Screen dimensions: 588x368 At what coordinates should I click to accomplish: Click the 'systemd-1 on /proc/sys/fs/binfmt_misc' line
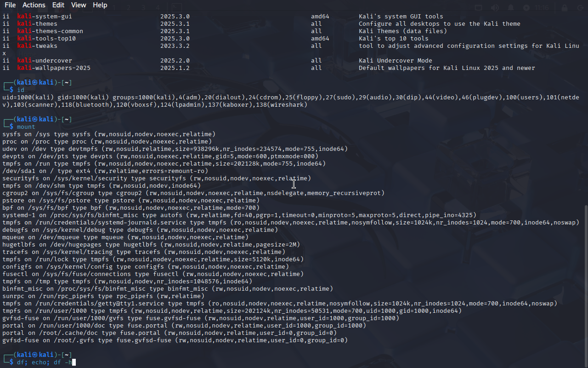(239, 215)
